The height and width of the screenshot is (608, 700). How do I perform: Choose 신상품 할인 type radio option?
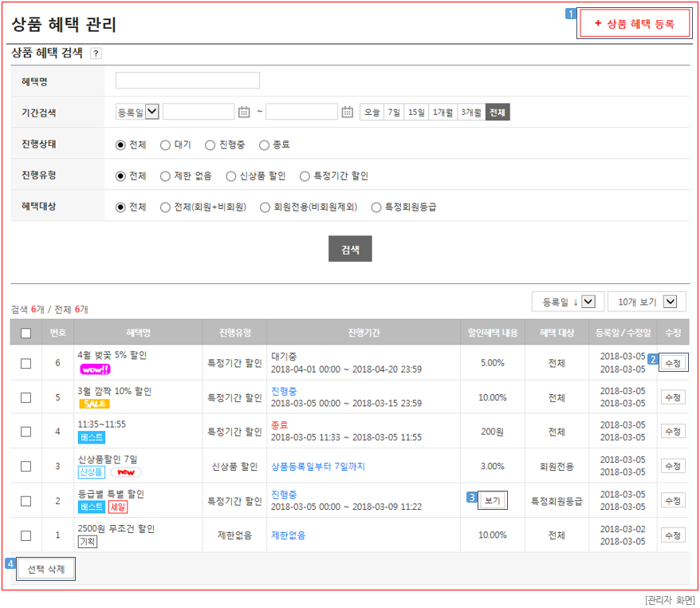(x=230, y=176)
